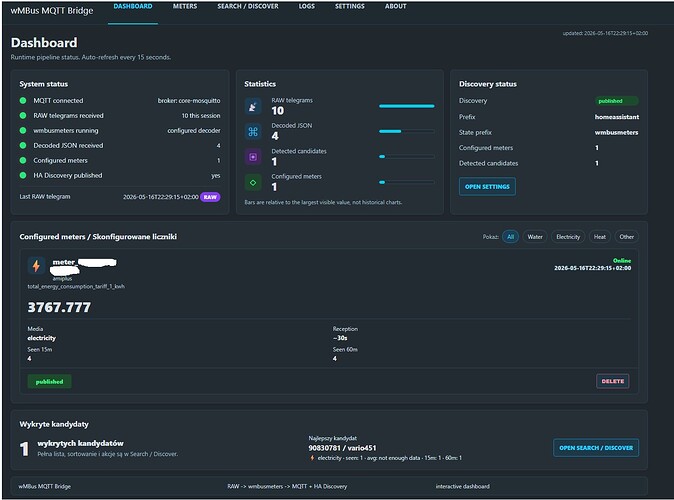Click the Configured meters progress bar
Viewport: 674px width, 500px height.
click(x=407, y=182)
